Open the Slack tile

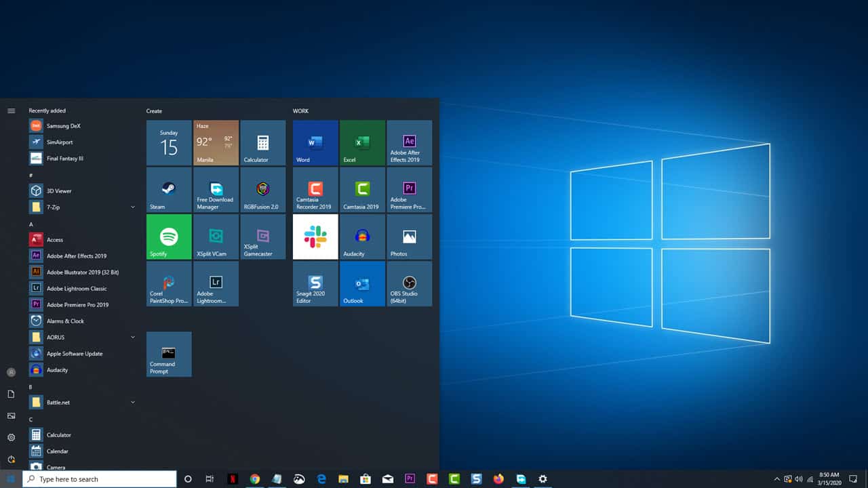click(x=315, y=237)
